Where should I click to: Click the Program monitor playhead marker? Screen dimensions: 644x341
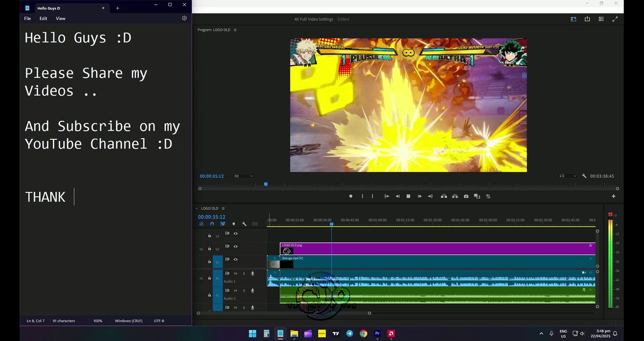pos(266,184)
